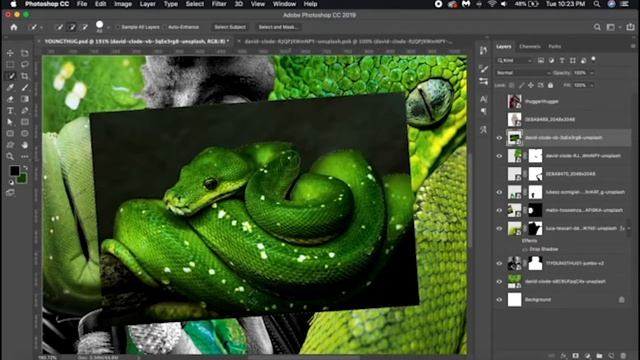Filter layers by type layers icon
Image resolution: width=640 pixels, height=360 pixels.
pos(562,60)
